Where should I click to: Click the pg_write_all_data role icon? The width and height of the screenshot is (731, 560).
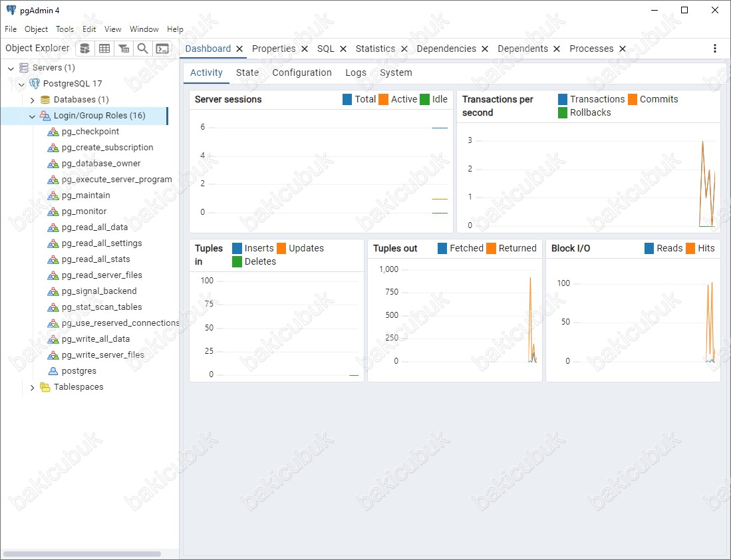[x=53, y=339]
